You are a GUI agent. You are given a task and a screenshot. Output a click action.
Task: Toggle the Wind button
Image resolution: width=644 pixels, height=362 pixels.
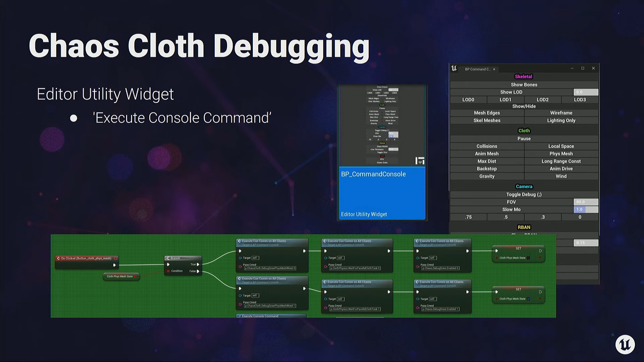561,176
